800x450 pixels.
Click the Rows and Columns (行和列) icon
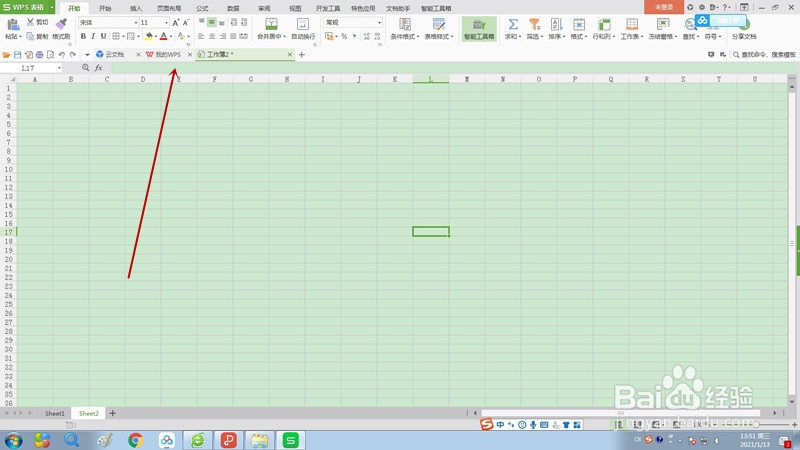click(x=604, y=24)
